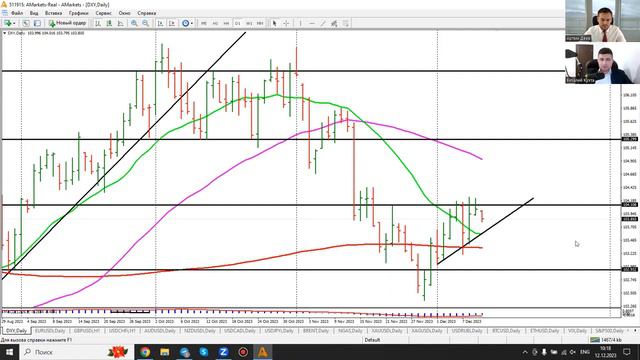Collapse the DXY,Daily chart header triangle
The height and width of the screenshot is (360, 640).
point(4,33)
